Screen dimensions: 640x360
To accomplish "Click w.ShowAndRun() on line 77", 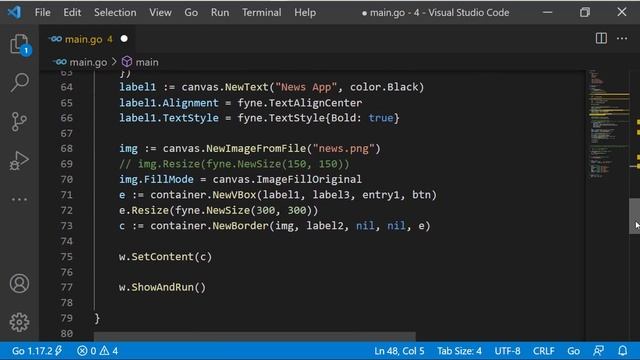I will pos(162,287).
